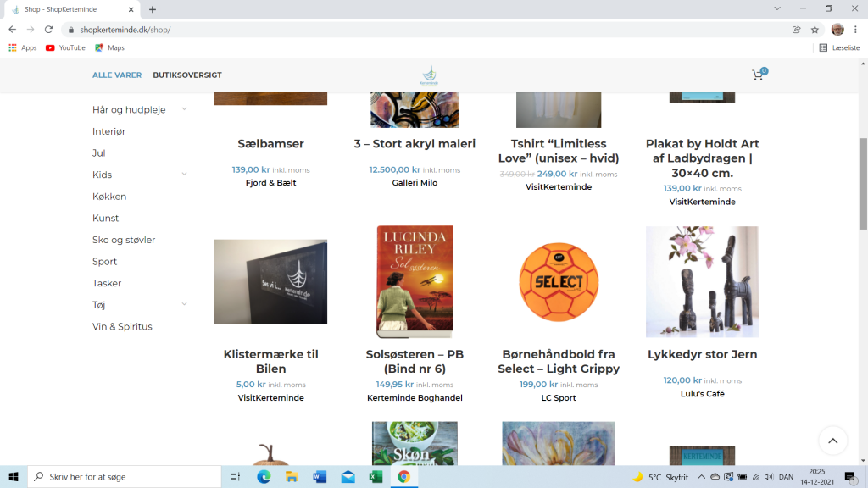Expand the Tøj category chevron
The width and height of the screenshot is (868, 488).
(184, 304)
